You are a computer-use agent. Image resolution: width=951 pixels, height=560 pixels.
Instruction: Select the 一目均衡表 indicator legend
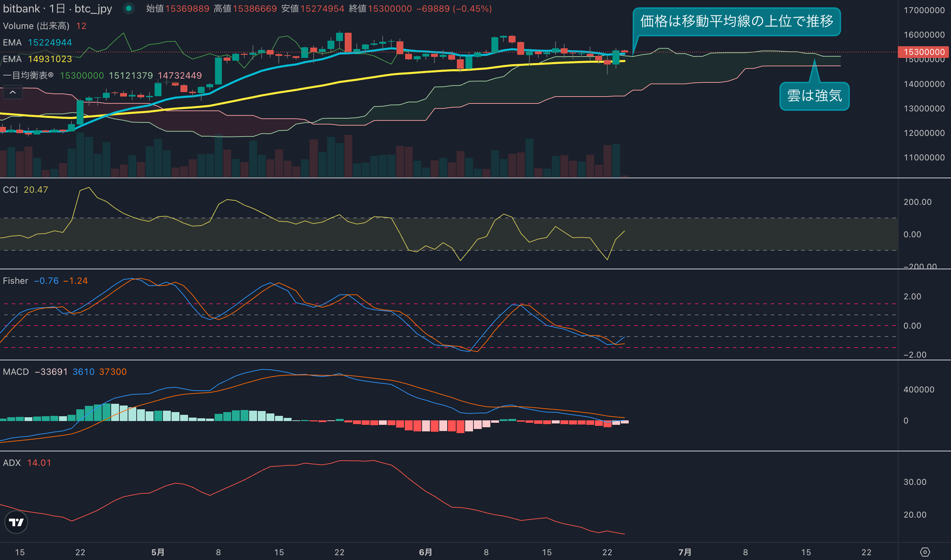[28, 76]
